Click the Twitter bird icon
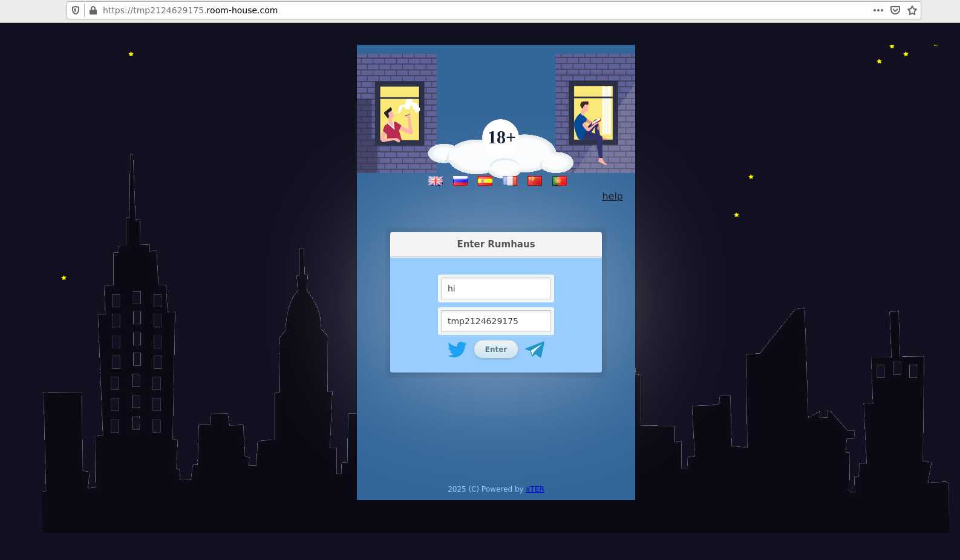Viewport: 960px width, 560px height. click(x=457, y=350)
